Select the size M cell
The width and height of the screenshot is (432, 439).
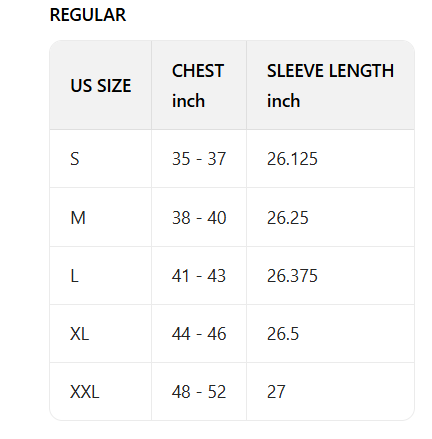click(100, 217)
